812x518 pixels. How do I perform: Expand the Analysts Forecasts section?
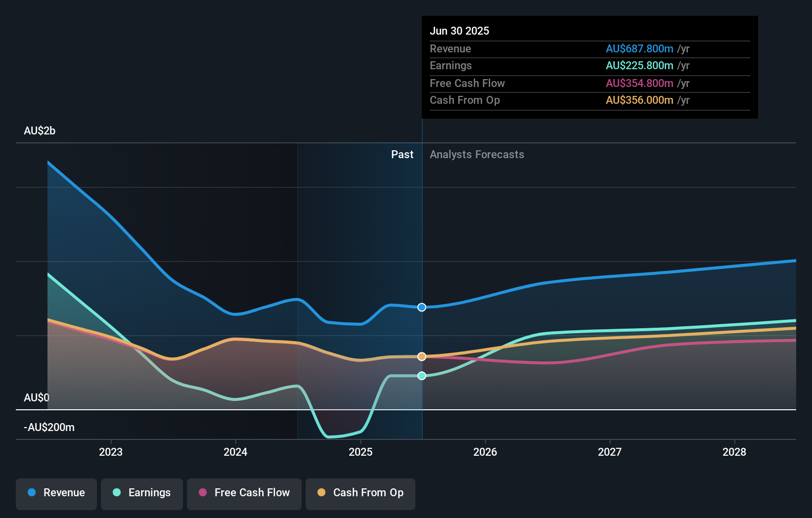pos(476,154)
